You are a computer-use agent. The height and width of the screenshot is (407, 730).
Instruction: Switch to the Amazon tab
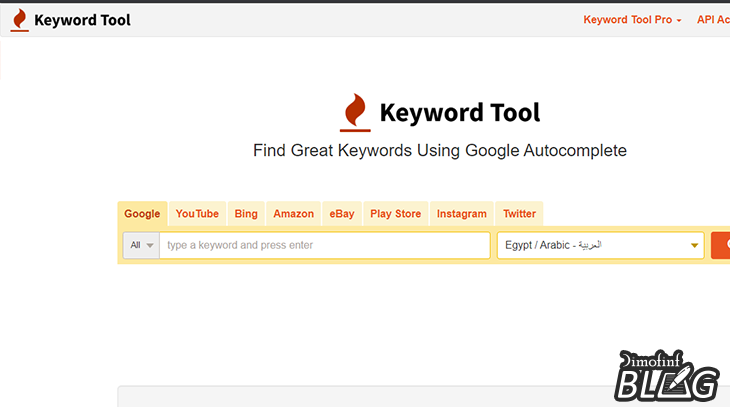coord(293,214)
